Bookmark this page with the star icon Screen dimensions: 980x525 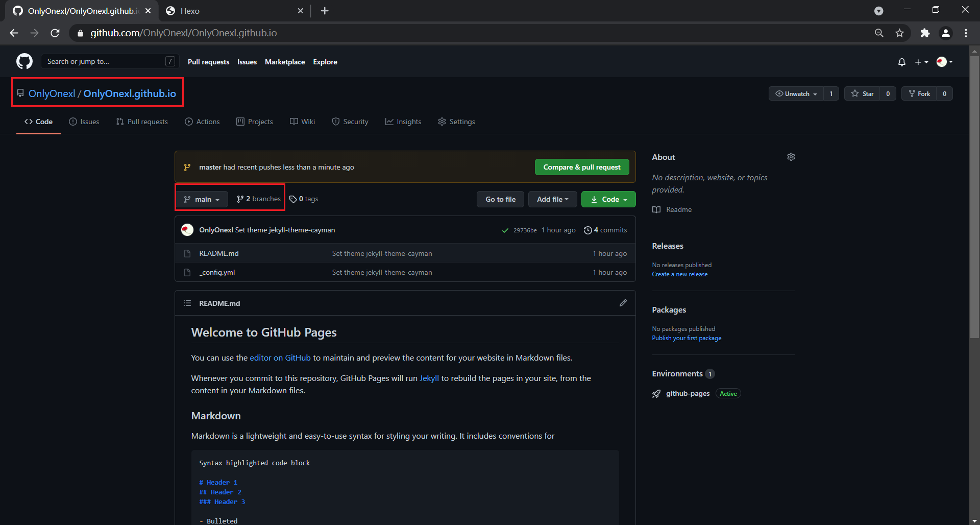[x=899, y=33]
